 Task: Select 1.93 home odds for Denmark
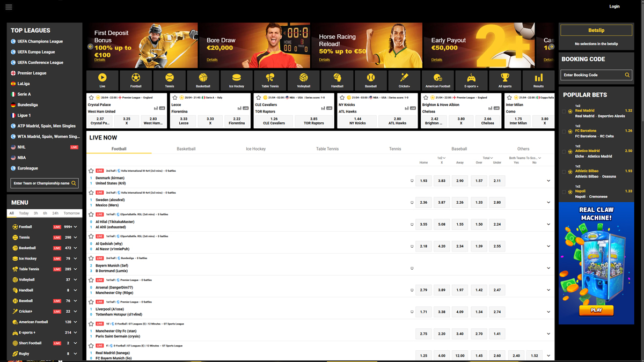423,181
